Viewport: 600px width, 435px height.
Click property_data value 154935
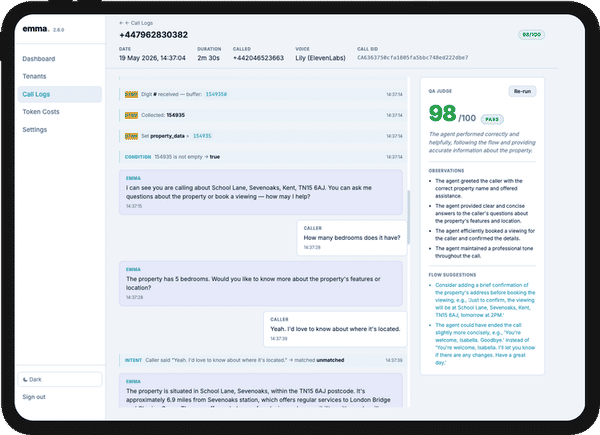point(202,136)
